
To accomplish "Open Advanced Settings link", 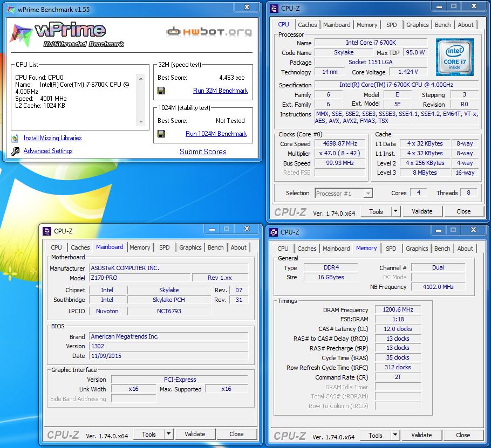I will tap(48, 151).
